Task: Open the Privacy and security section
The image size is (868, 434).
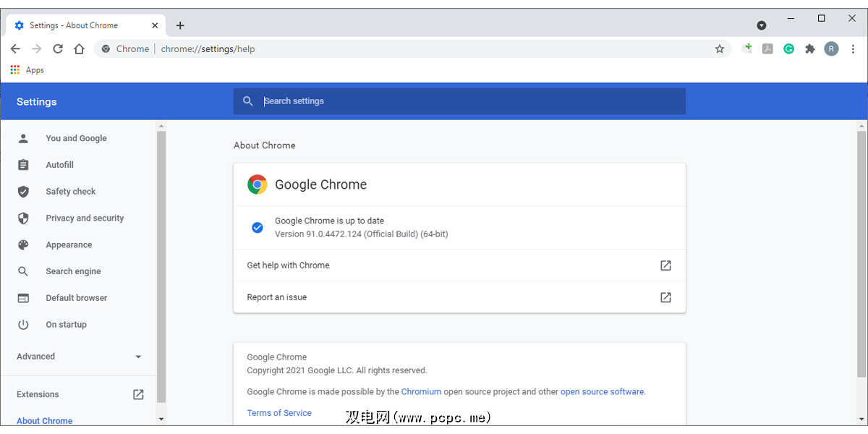Action: pos(85,218)
